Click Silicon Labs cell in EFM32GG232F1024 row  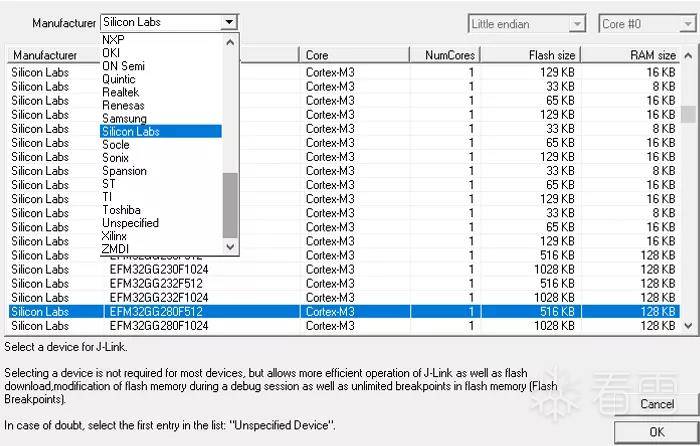(40, 297)
